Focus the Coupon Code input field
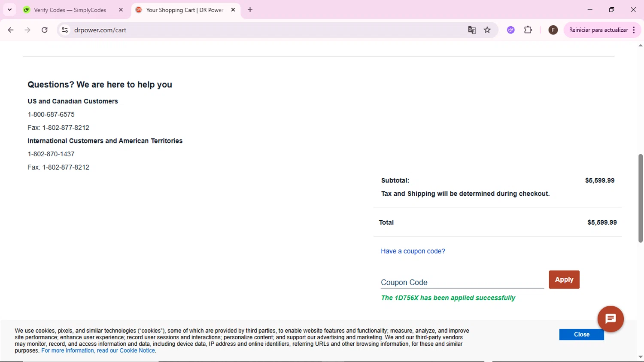644x362 pixels. coord(462,282)
